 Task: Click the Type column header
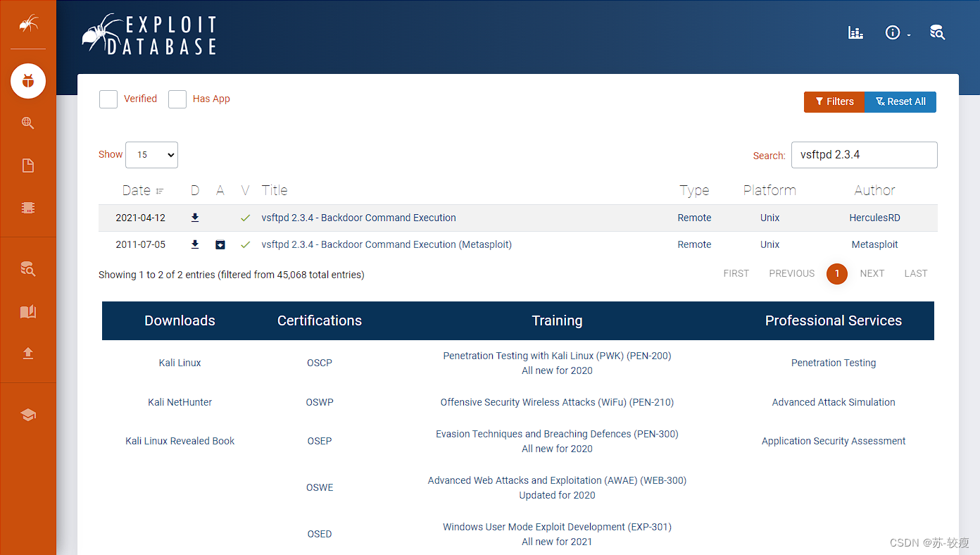coord(694,190)
